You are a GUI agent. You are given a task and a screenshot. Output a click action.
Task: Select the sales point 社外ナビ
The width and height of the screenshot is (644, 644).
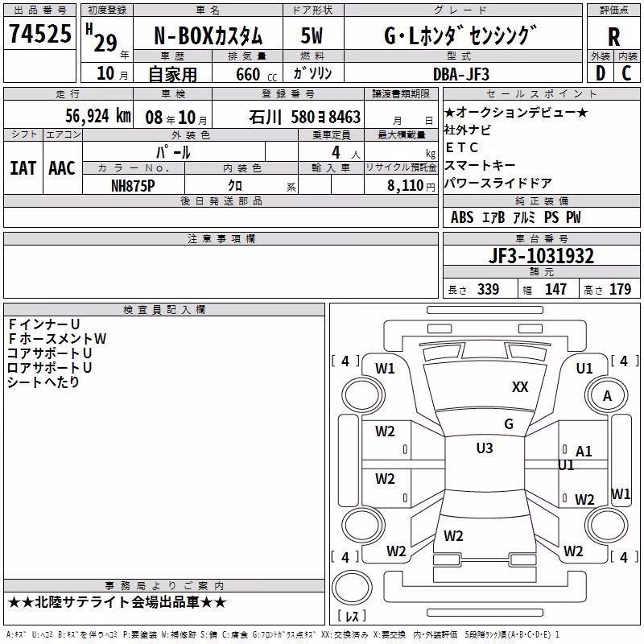point(468,130)
